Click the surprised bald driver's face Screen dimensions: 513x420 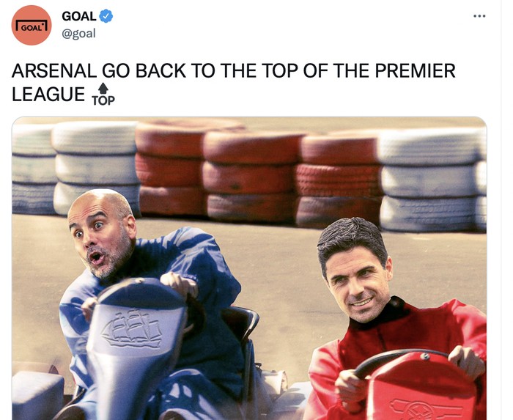[x=101, y=234]
